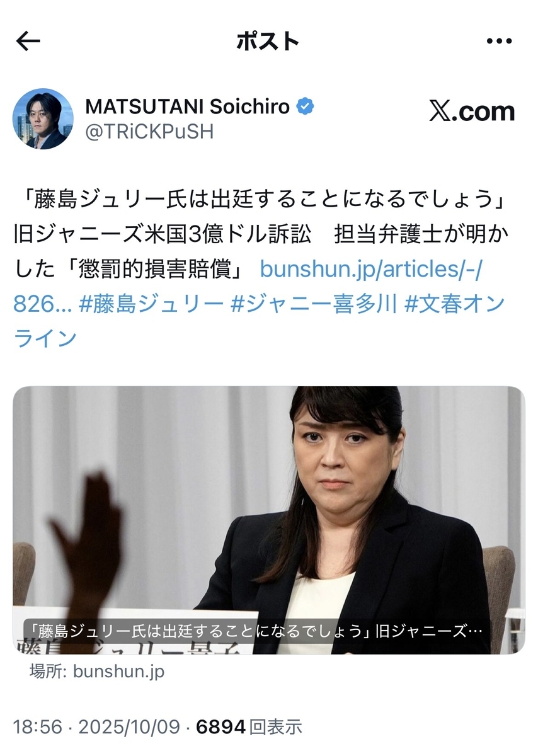
Task: Click the headline caption overlay on the card
Action: 256,631
